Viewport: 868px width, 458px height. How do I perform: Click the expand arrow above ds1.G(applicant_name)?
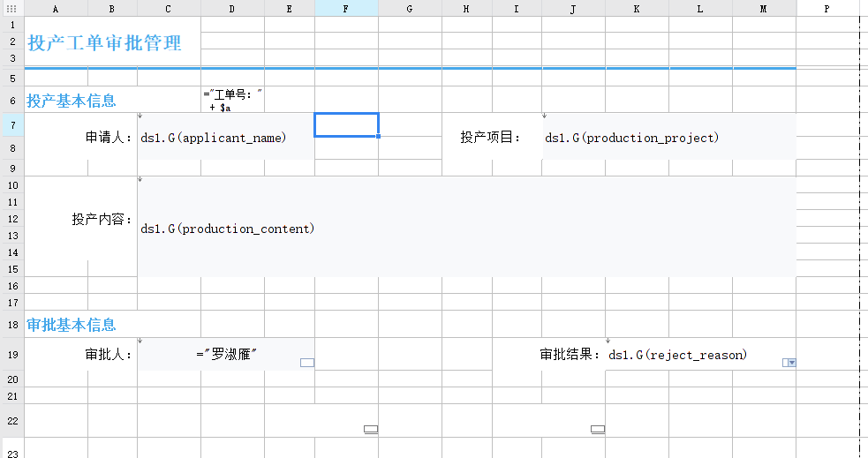pyautogui.click(x=140, y=116)
